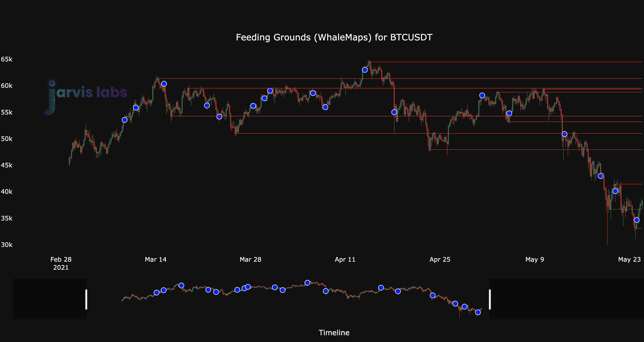
Task: Click the right range slider handle
Action: [x=490, y=299]
